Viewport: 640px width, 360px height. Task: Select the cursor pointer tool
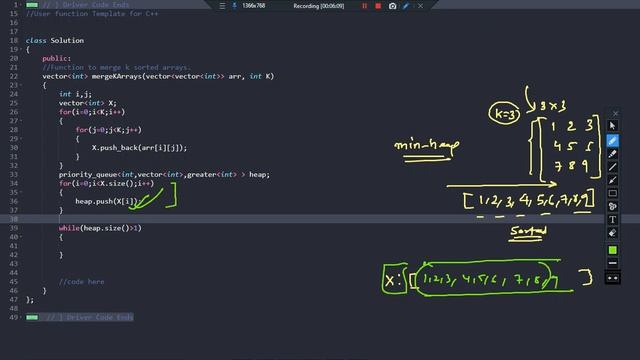coord(612,125)
